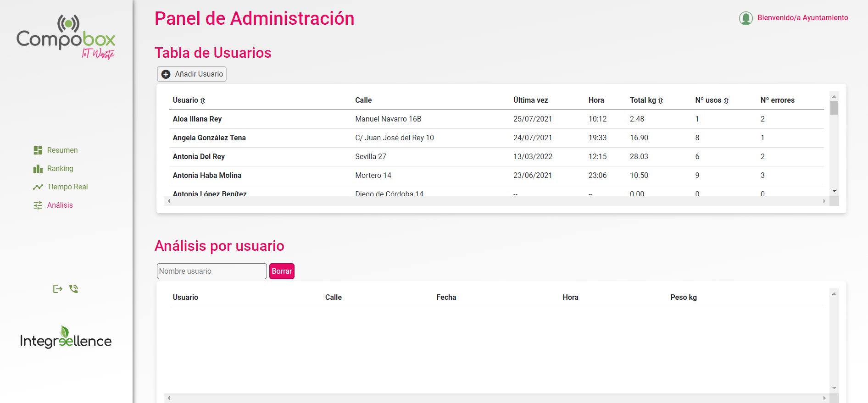Sort table by Nº usos arrow
This screenshot has height=403, width=868.
pyautogui.click(x=726, y=100)
